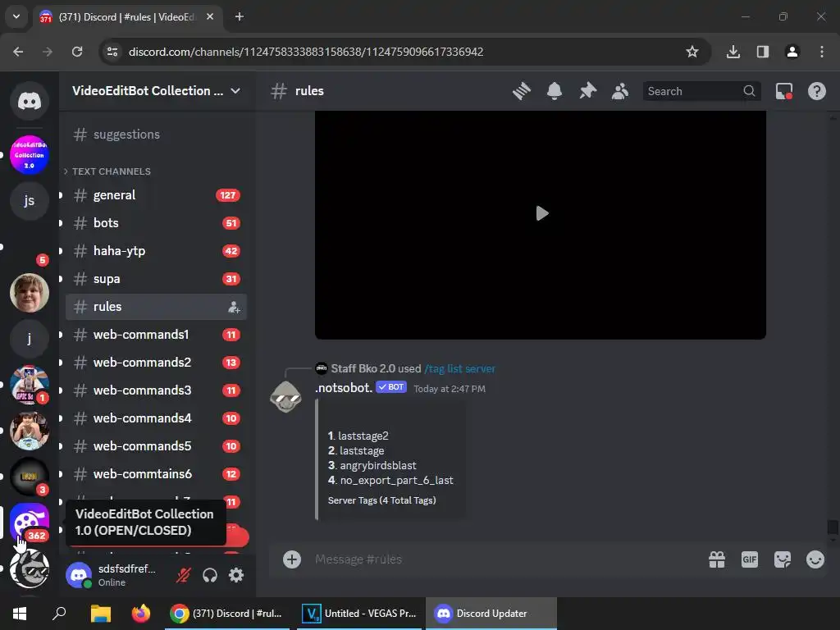Open the suggestions channel
The width and height of the screenshot is (840, 630).
coord(156,135)
